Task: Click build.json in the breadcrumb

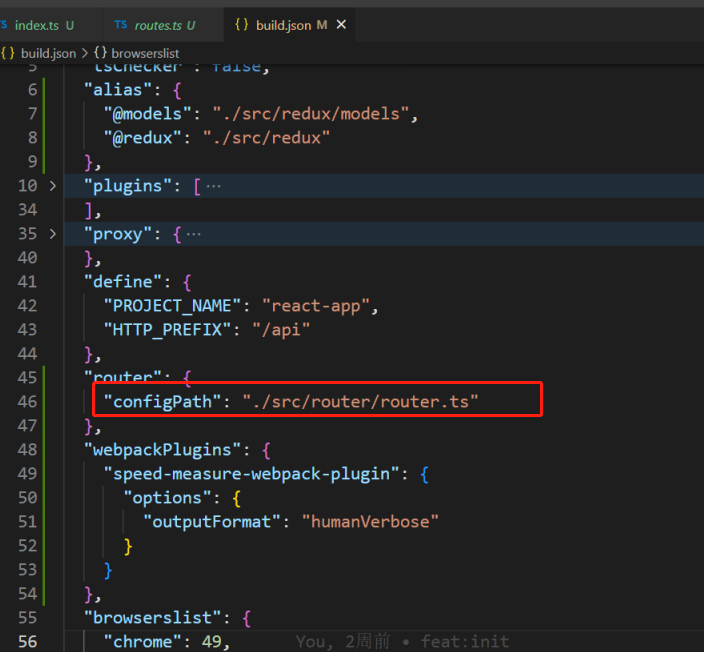Action: 48,53
